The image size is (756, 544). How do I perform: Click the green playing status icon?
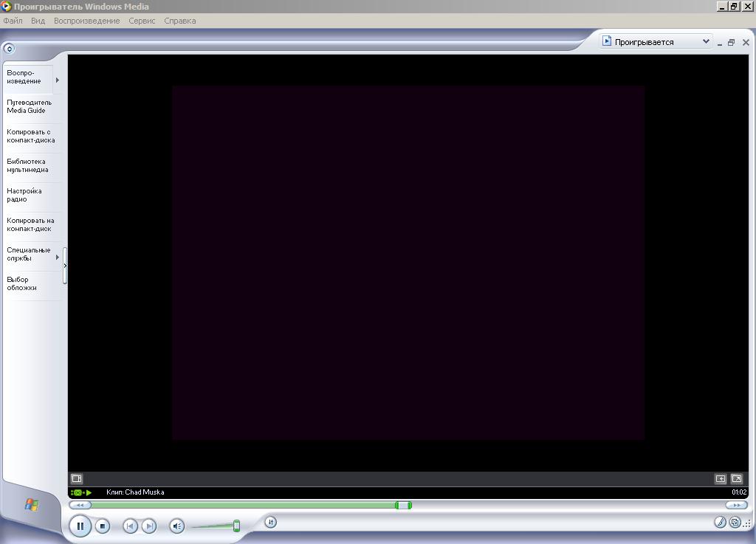[81, 492]
